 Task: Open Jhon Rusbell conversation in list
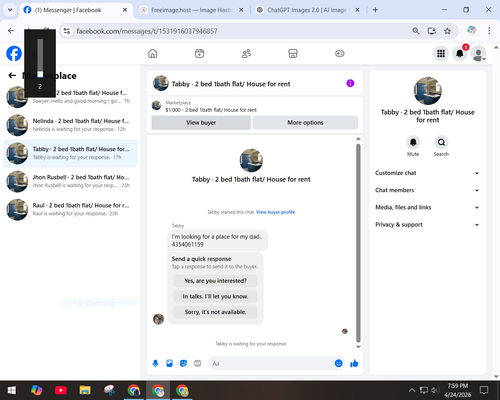pos(70,181)
